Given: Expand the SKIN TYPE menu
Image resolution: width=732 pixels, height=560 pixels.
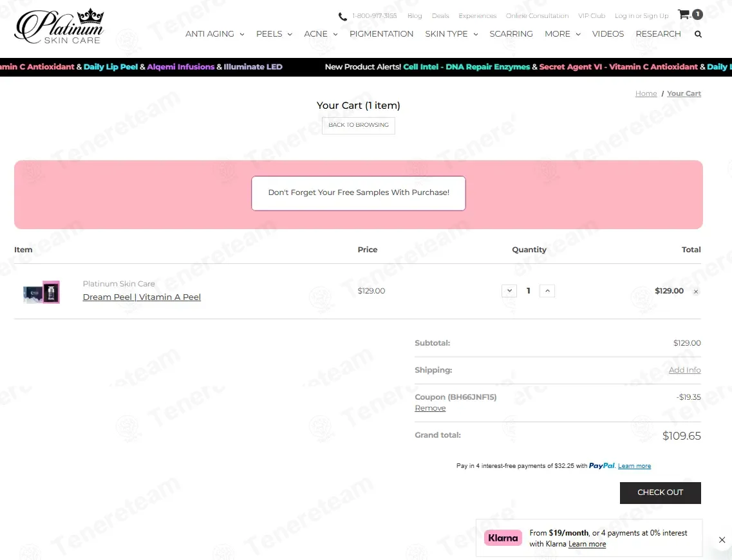Looking at the screenshot, I should (x=451, y=34).
